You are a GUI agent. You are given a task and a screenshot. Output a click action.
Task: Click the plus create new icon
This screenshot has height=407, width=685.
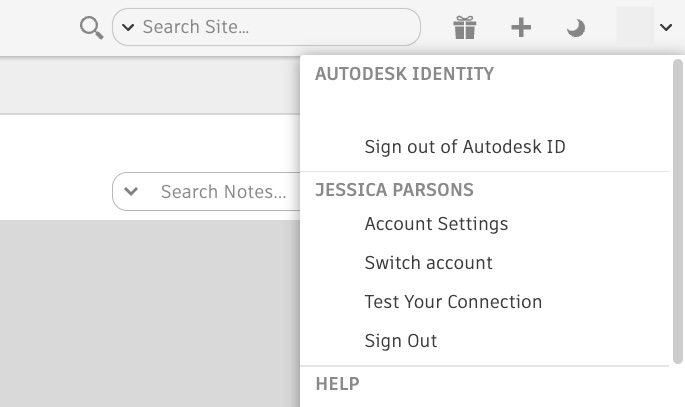tap(521, 28)
